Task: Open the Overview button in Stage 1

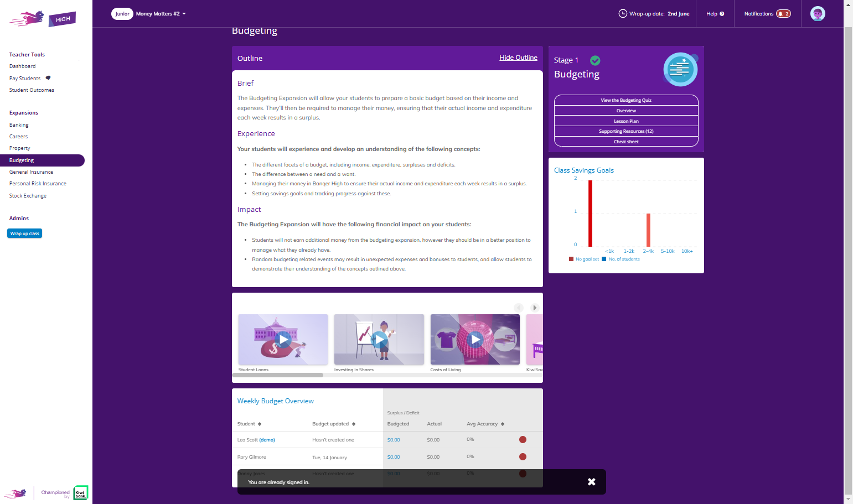Action: (x=626, y=111)
